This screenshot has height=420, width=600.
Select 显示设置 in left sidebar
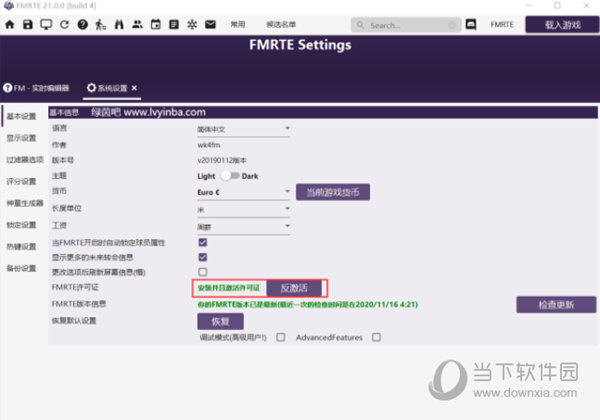pos(21,138)
